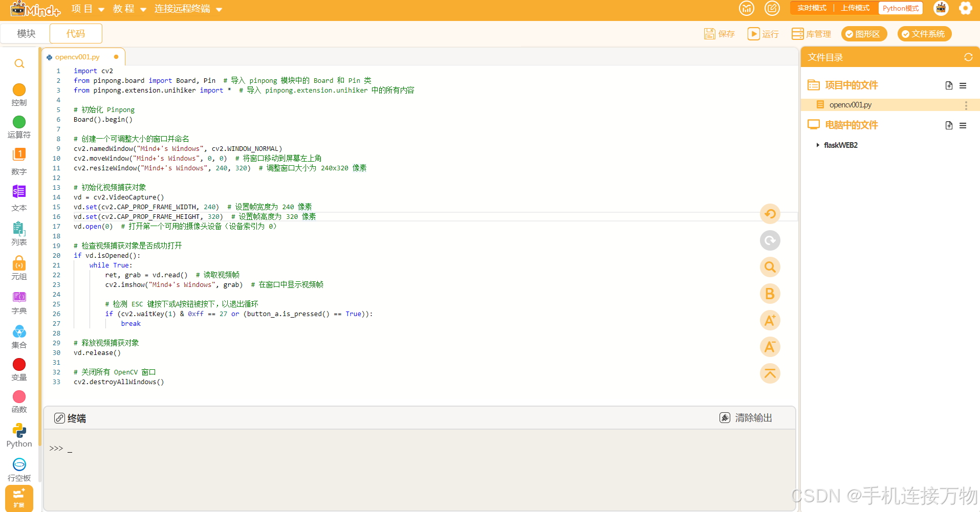Increase the editor font size with A+
Image resolution: width=980 pixels, height=512 pixels.
pos(770,320)
